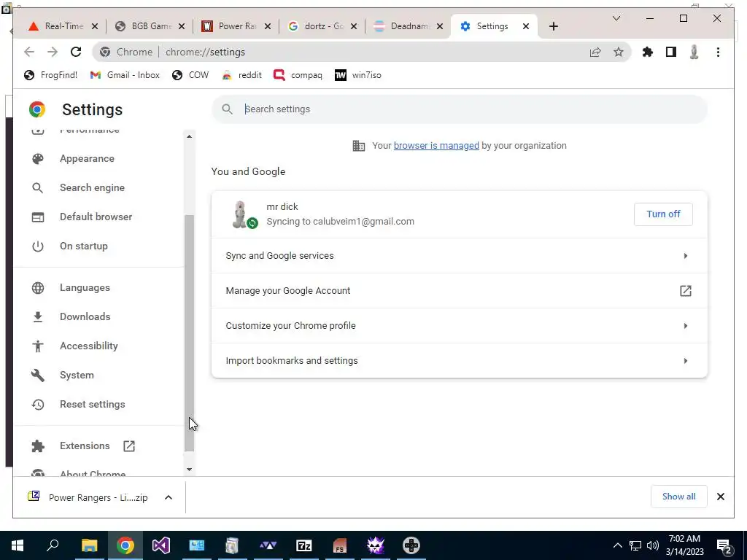Open the notification center icon
747x560 pixels.
tap(724, 545)
